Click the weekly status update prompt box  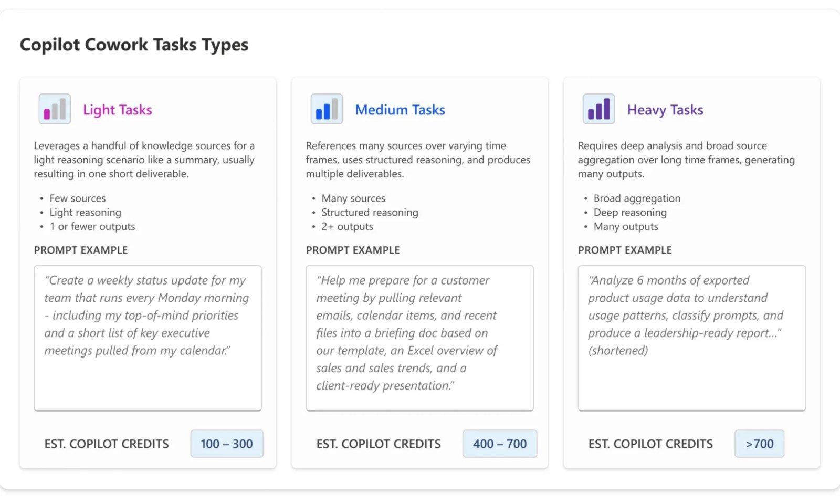(148, 338)
